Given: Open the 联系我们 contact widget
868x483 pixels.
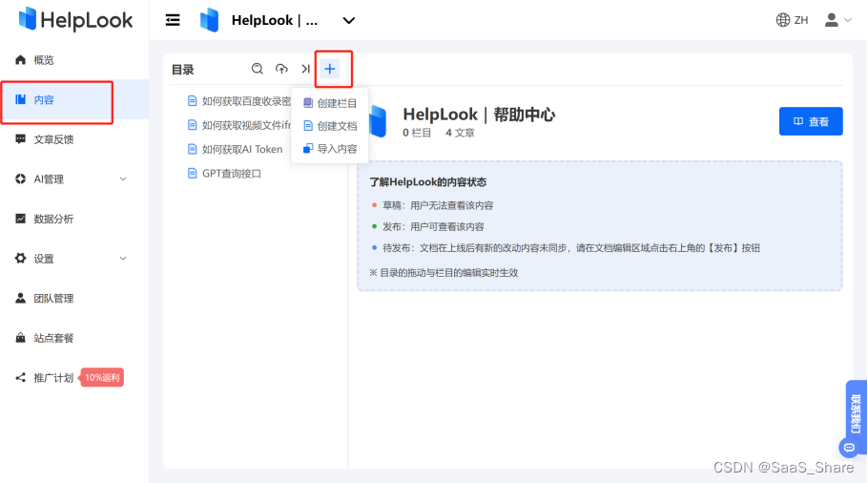Looking at the screenshot, I should [856, 412].
